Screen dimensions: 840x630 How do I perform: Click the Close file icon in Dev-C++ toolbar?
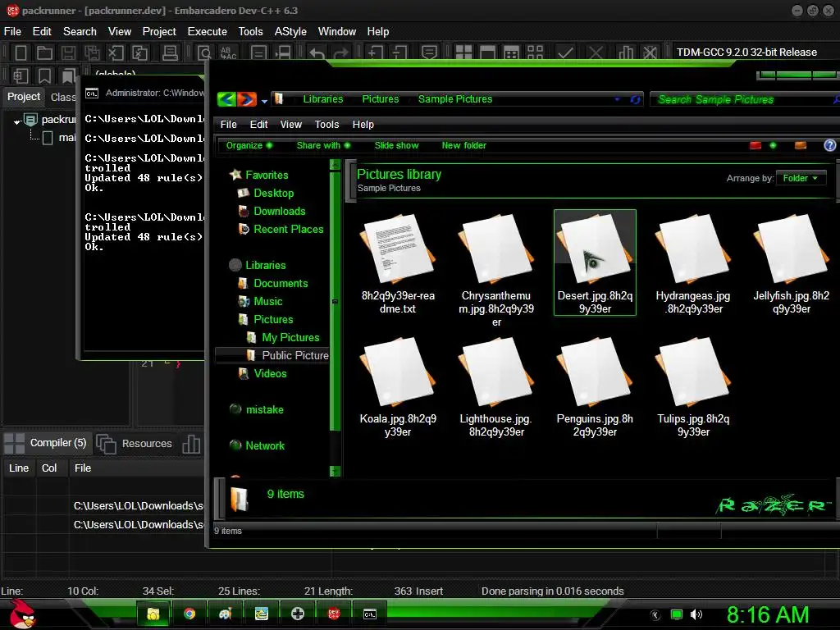click(115, 52)
